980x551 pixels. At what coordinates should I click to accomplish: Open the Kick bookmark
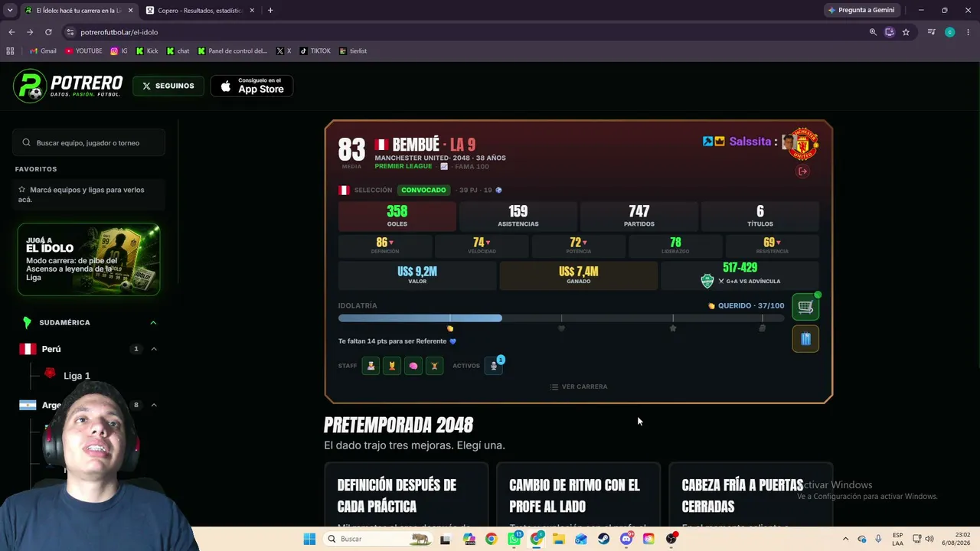point(147,51)
